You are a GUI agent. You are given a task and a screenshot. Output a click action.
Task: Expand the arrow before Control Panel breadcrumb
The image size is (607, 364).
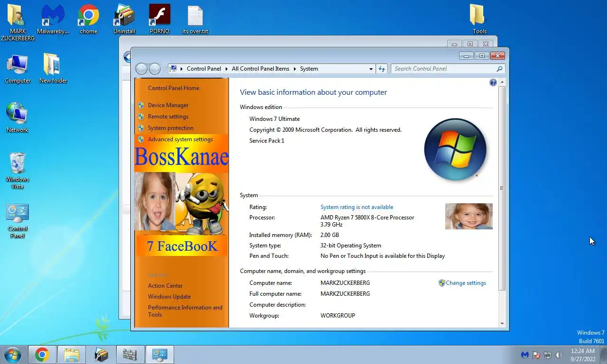click(x=181, y=69)
